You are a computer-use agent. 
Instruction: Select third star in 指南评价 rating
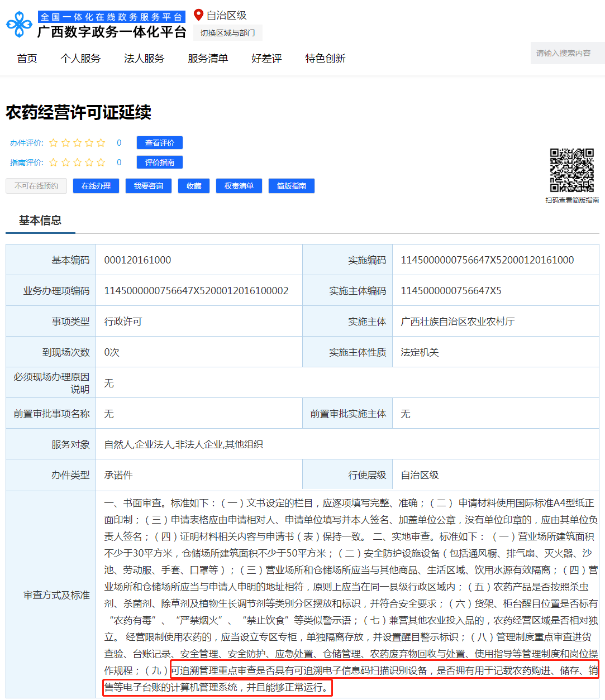(x=77, y=162)
